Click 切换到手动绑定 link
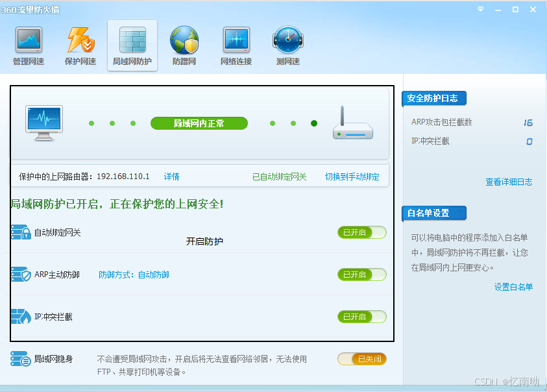The height and width of the screenshot is (392, 547). coord(352,177)
